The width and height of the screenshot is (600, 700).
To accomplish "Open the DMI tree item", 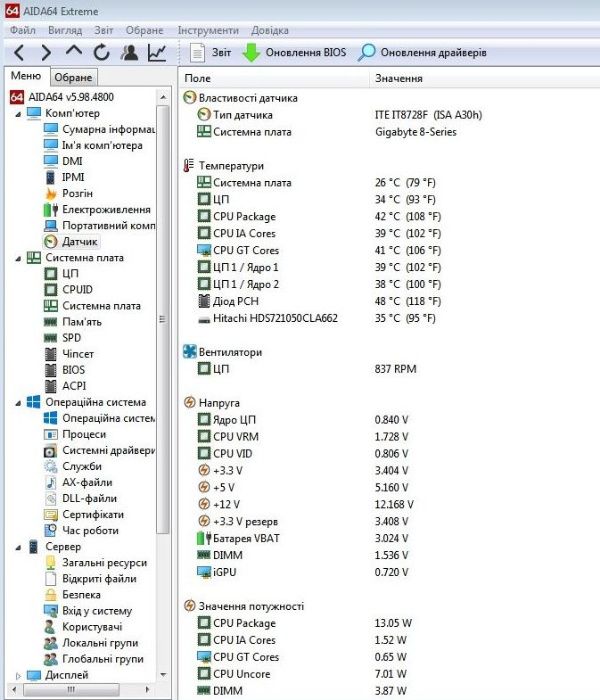I will tap(63, 161).
